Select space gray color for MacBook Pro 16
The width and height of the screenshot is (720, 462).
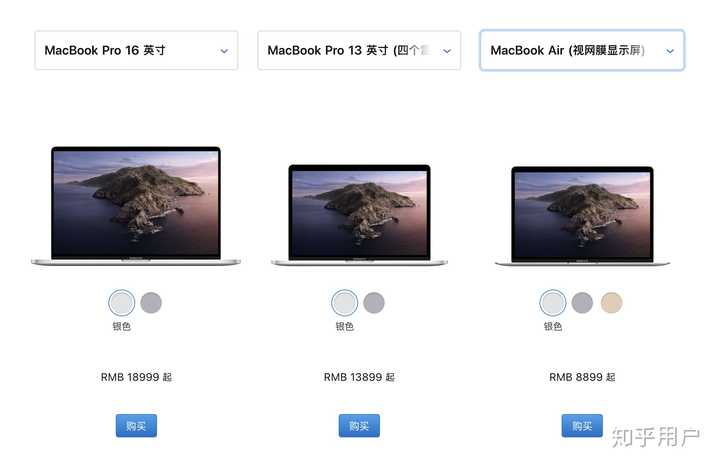(151, 303)
